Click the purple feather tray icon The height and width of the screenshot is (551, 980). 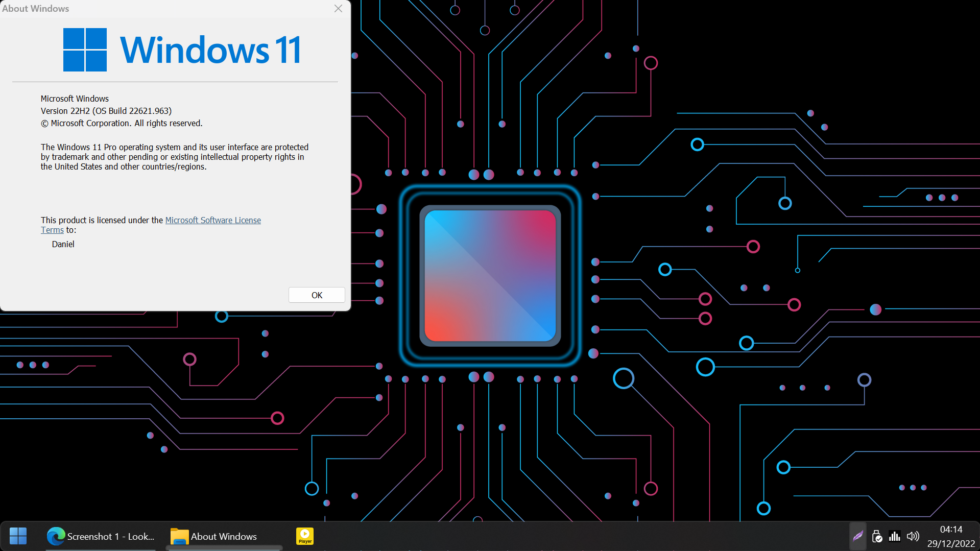point(858,536)
